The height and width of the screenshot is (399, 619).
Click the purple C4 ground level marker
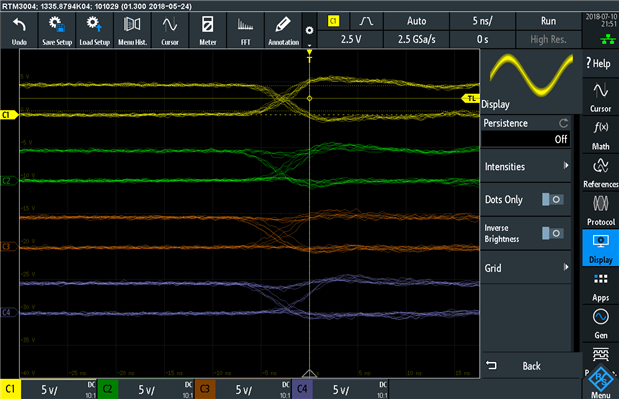(9, 313)
